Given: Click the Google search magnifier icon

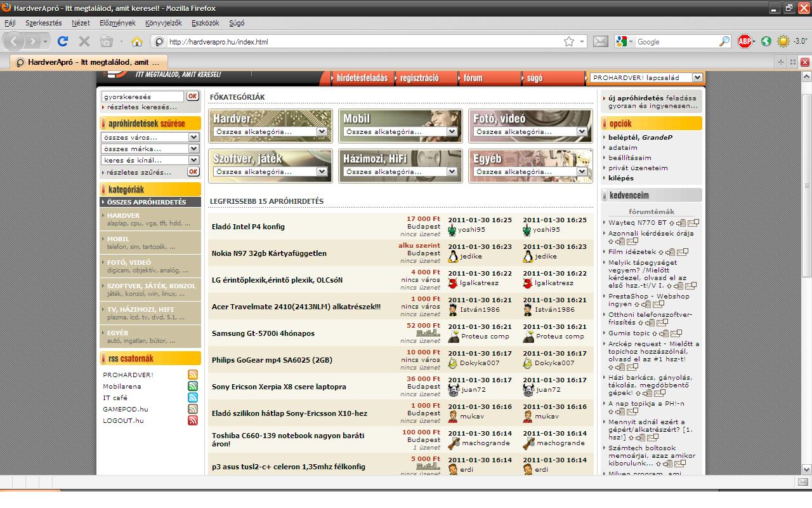Looking at the screenshot, I should click(724, 41).
